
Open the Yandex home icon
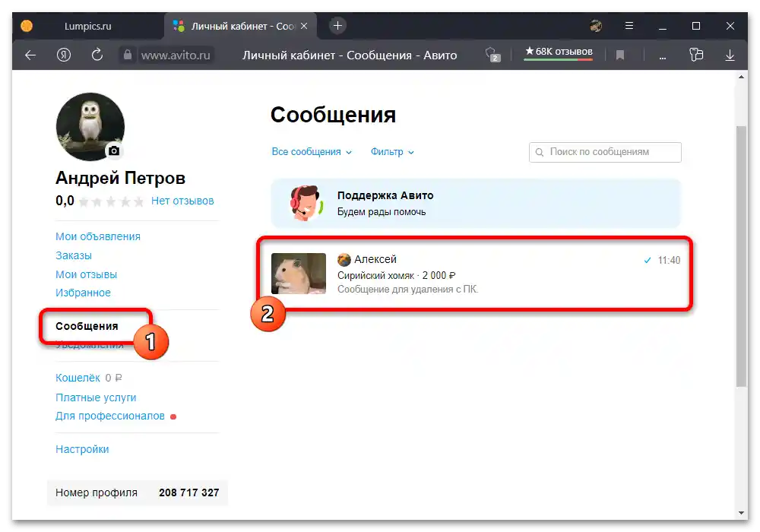click(x=64, y=55)
